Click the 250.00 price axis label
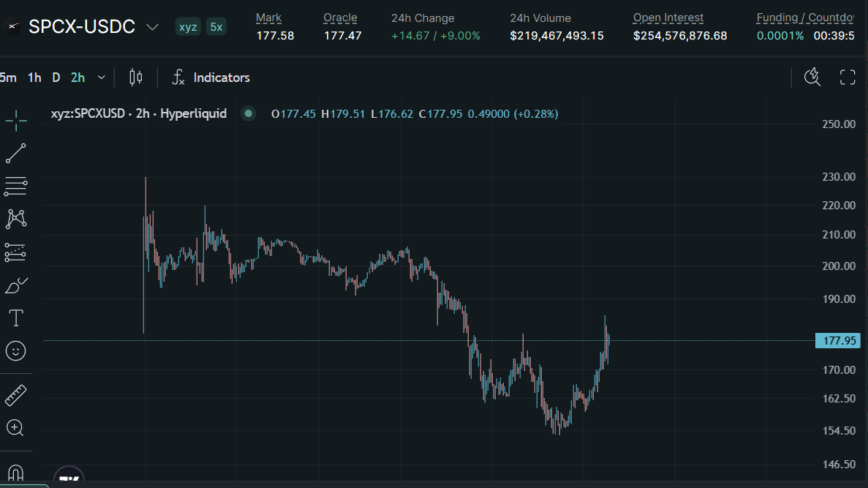 [x=839, y=124]
